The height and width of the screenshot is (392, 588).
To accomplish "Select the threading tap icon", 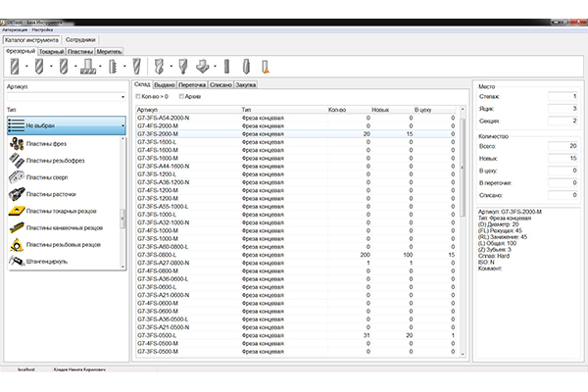I will [246, 67].
